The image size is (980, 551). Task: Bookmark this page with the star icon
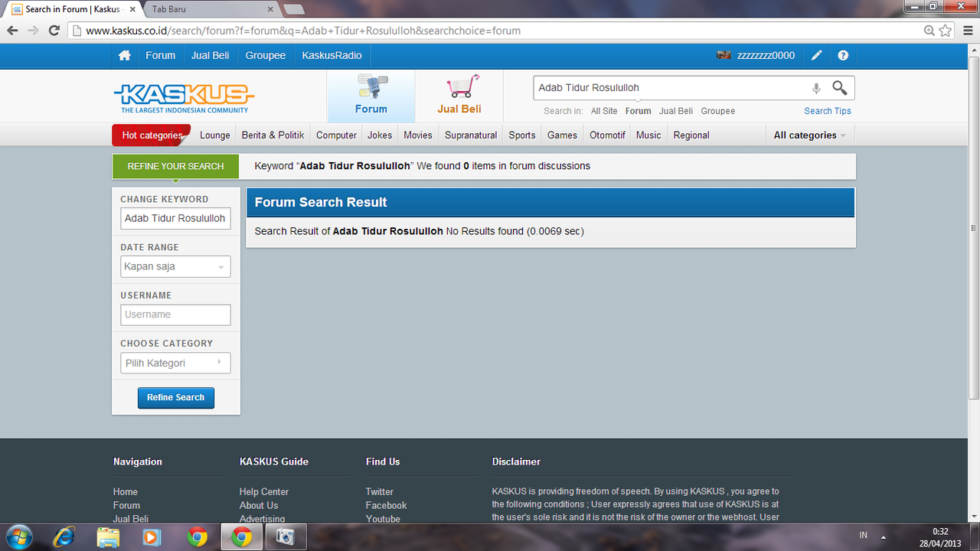pos(946,31)
